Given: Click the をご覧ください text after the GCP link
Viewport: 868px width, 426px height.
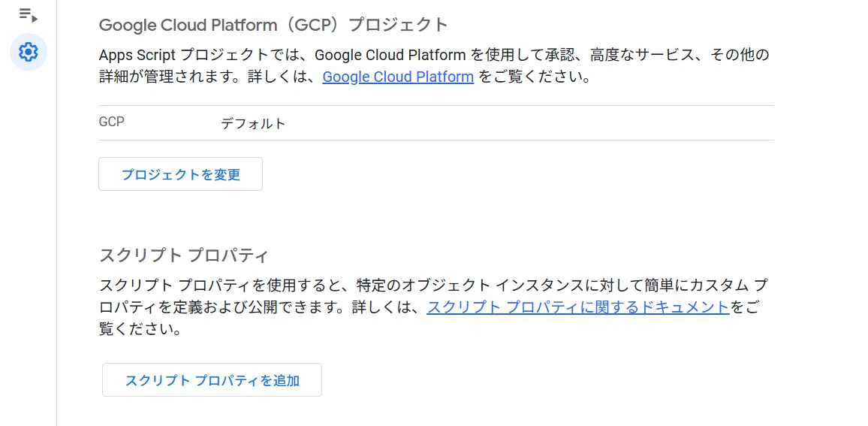Looking at the screenshot, I should click(535, 77).
